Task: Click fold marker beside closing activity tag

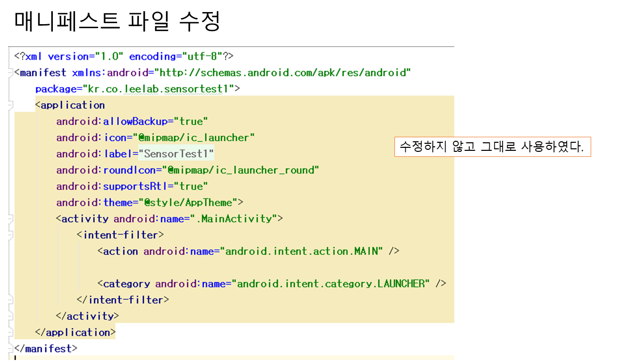Action: pyautogui.click(x=11, y=316)
